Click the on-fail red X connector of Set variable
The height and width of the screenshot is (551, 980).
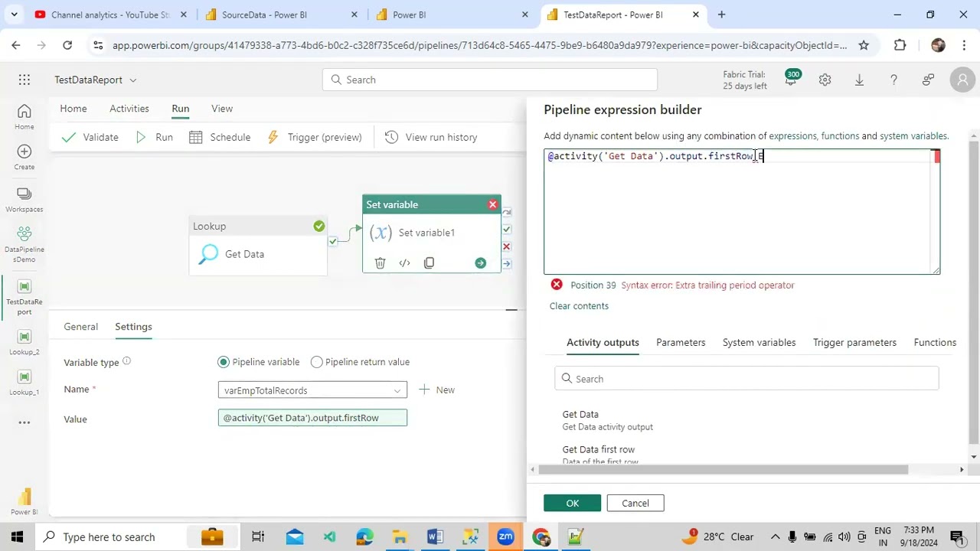tap(507, 246)
